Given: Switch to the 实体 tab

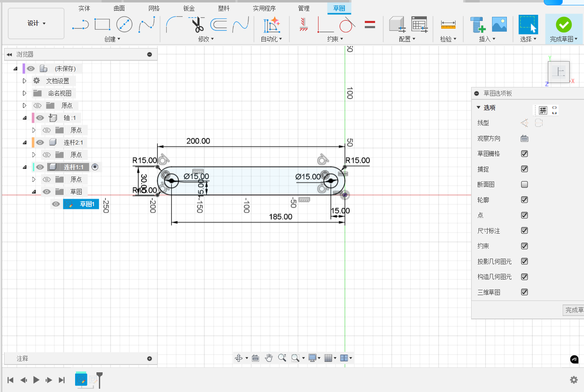Looking at the screenshot, I should click(x=84, y=8).
